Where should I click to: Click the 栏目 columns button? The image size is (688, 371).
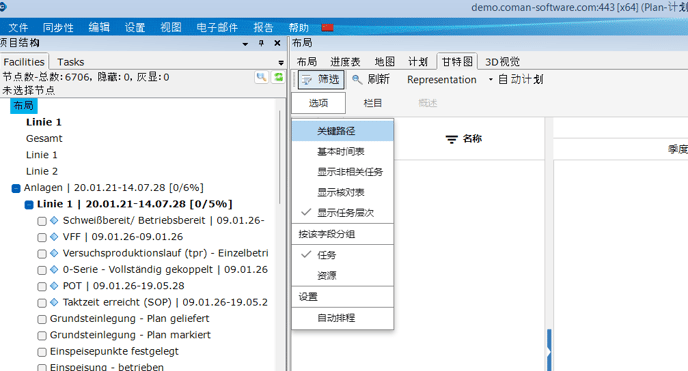coord(373,103)
